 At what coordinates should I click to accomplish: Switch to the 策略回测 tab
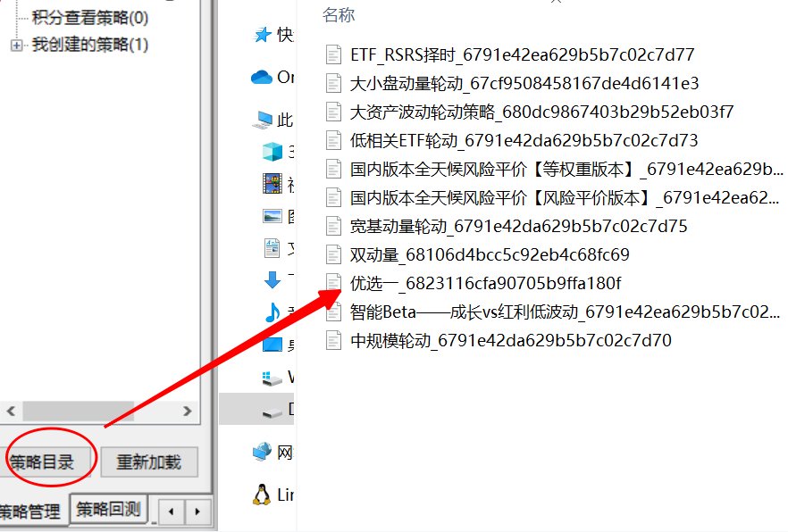tap(108, 510)
